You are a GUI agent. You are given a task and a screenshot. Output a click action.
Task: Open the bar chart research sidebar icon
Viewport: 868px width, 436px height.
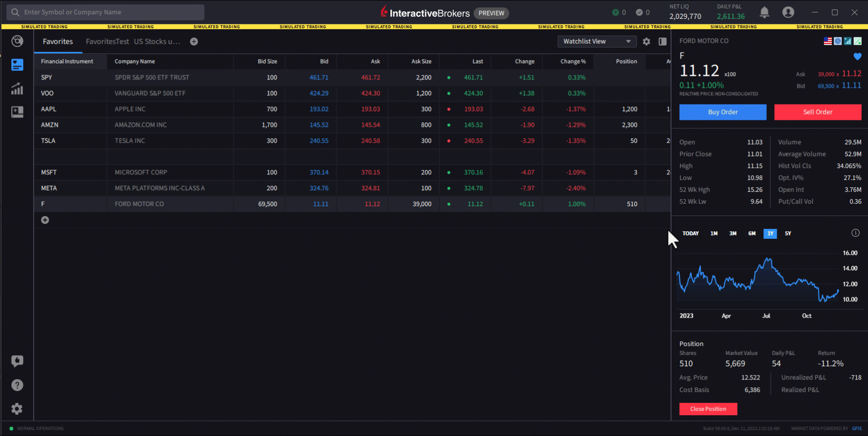click(x=17, y=89)
